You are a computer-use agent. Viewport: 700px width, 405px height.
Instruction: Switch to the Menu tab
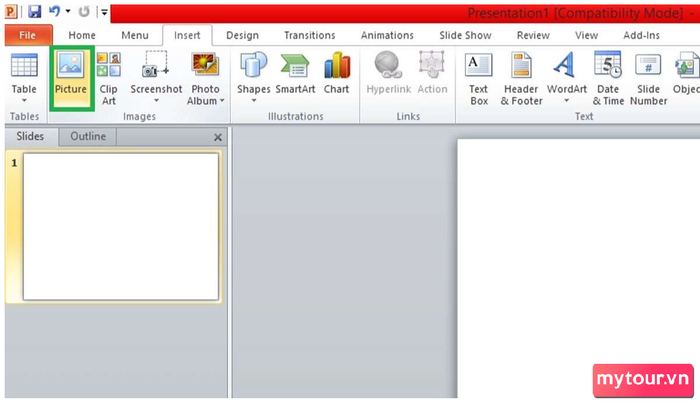[x=135, y=35]
